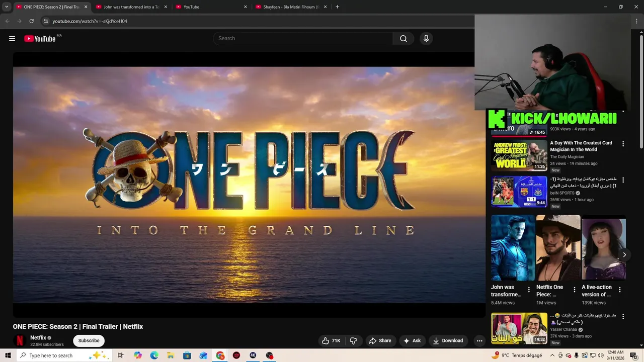Open the Yasser Chanaa video thumbnail

coord(519,328)
